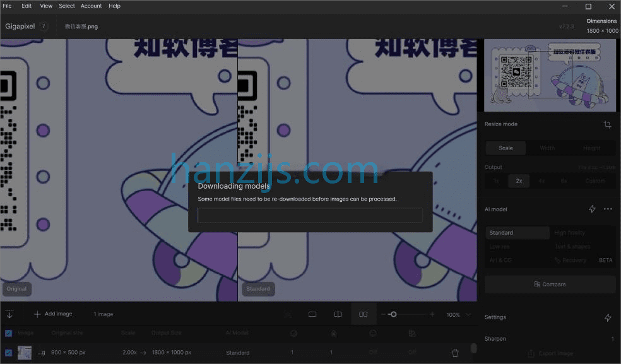Click the 1 image count label
Image resolution: width=621 pixels, height=364 pixels.
(103, 314)
